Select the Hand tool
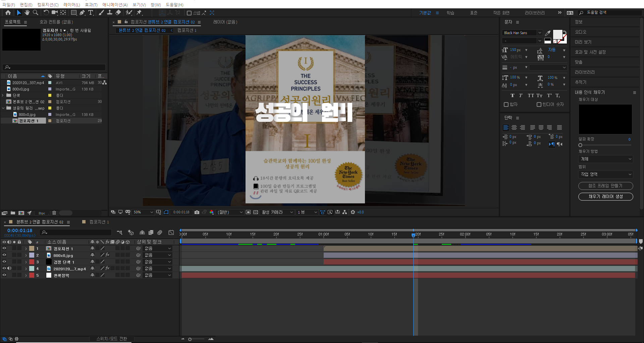Viewport: 644px width, 343px height. [x=27, y=13]
